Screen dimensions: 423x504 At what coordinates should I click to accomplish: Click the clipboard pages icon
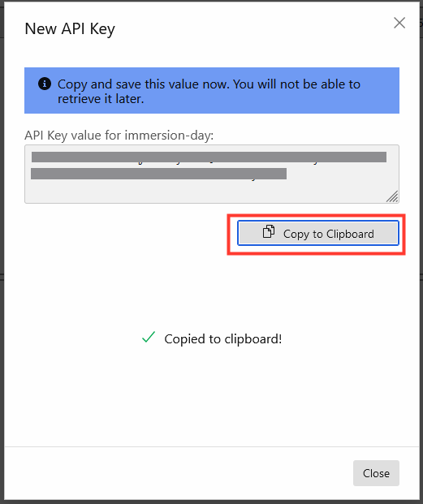(269, 231)
